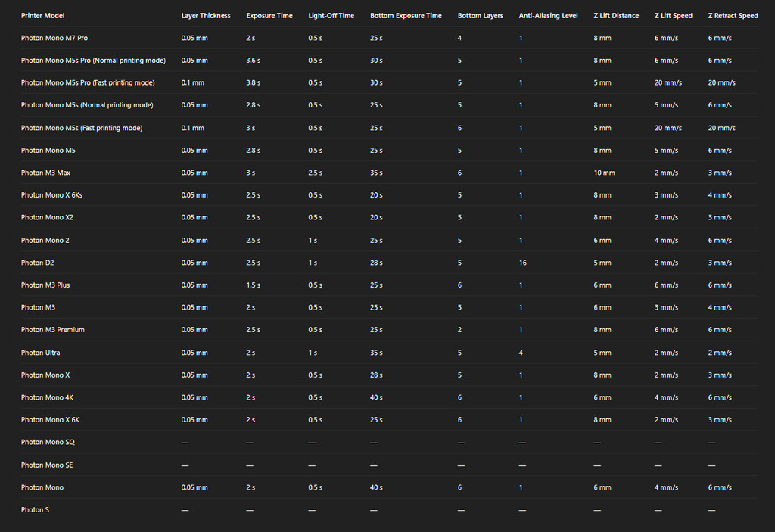Click Photon Ultra anti-aliasing value '4'
Viewport: 775px width, 532px height.
tap(521, 353)
